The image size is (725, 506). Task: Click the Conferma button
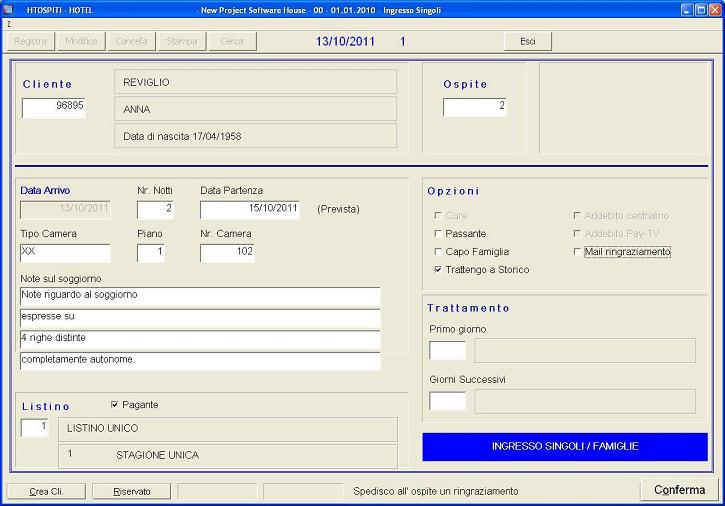coord(679,490)
